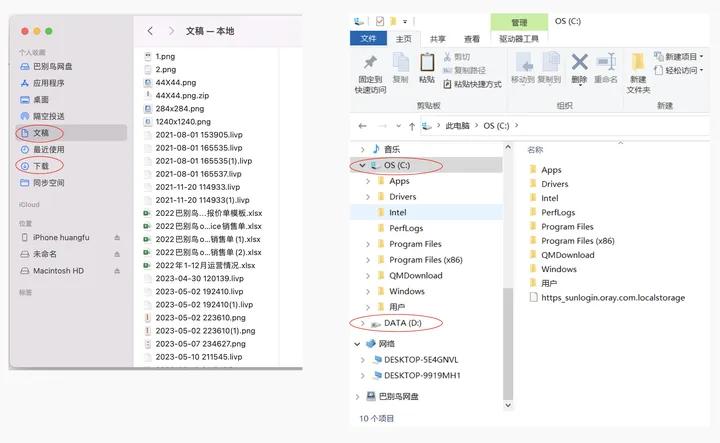Viewport: 720px width, 443px height.
Task: Click 固定到快速访问 pin icon in ribbon
Action: pos(370,62)
